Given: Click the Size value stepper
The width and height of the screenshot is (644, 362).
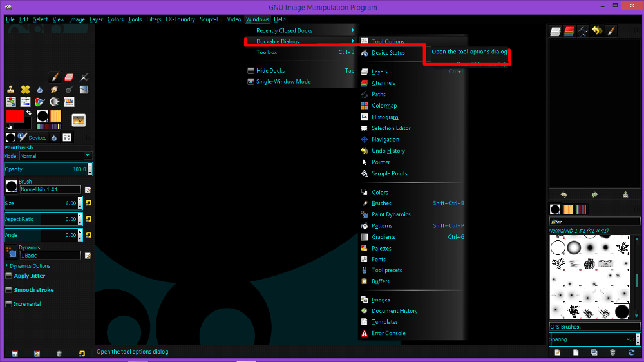Looking at the screenshot, I should coord(80,203).
